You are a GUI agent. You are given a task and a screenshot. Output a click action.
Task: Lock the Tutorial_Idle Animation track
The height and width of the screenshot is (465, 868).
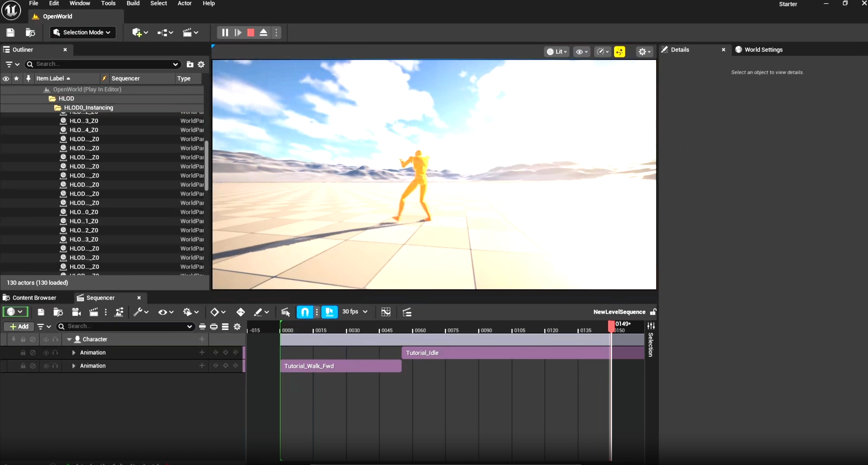coord(23,353)
